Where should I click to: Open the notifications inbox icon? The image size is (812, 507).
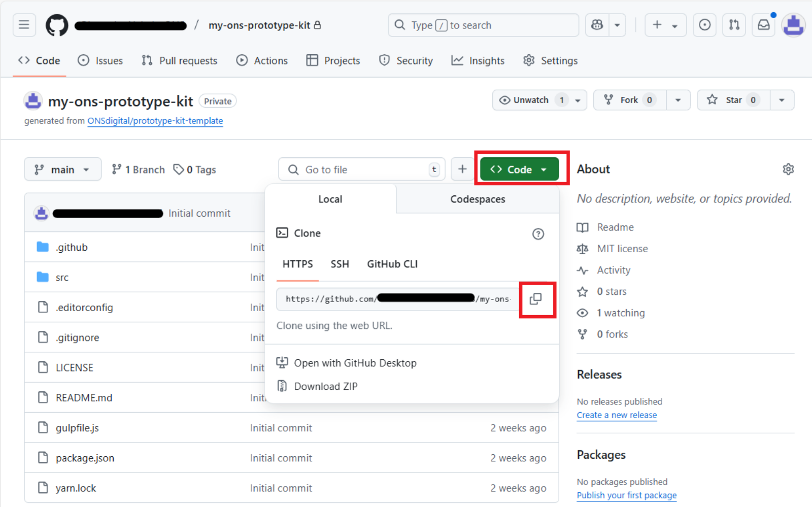click(x=763, y=24)
